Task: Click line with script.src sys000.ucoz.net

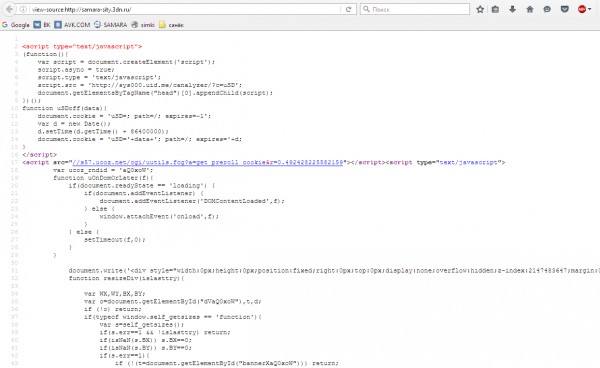Action: [140, 85]
